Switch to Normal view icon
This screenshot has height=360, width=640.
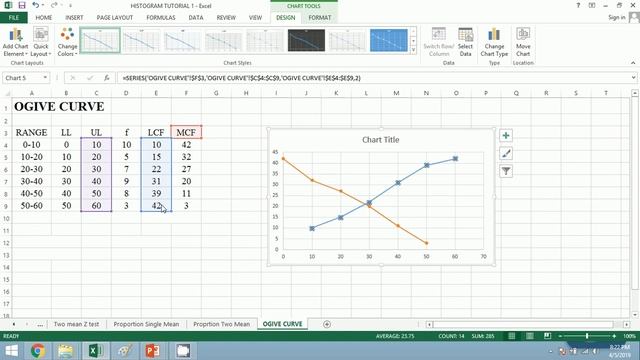click(x=511, y=336)
